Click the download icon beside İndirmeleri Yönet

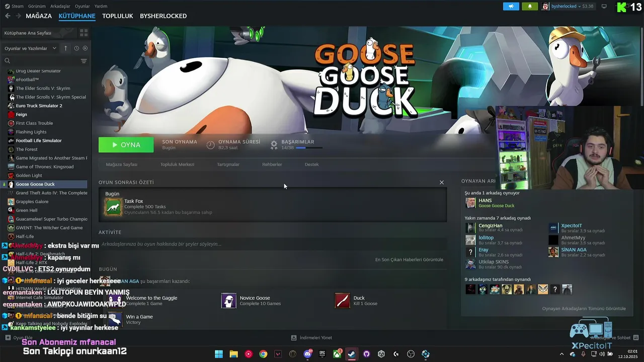[294, 338]
